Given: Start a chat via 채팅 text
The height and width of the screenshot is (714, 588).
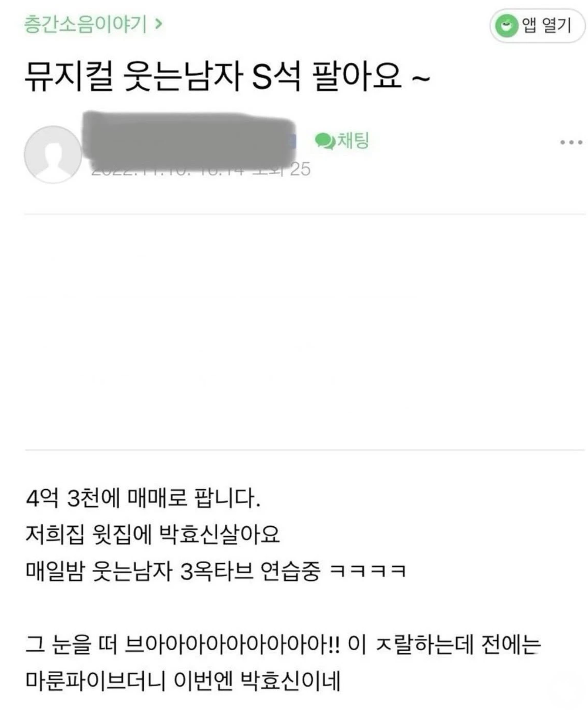Looking at the screenshot, I should pyautogui.click(x=353, y=140).
